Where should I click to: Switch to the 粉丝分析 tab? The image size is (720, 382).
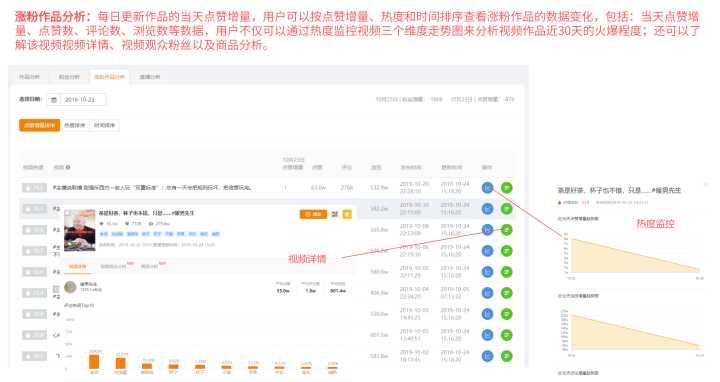tap(69, 77)
